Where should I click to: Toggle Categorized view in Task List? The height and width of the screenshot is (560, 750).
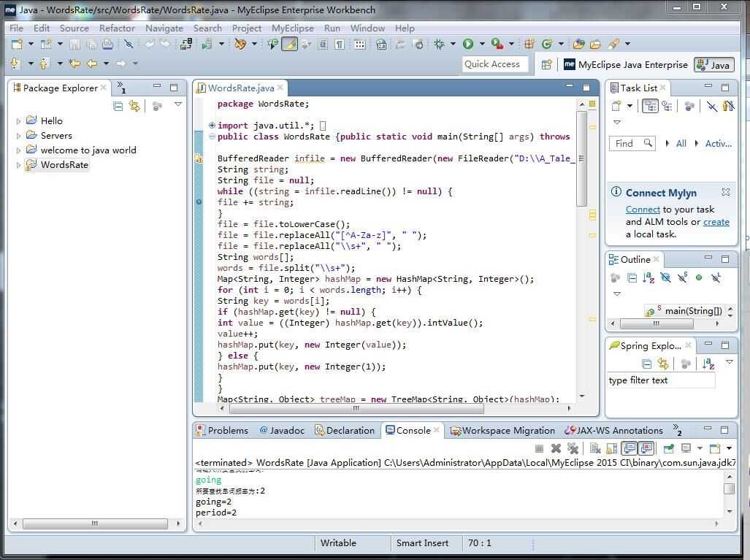(x=649, y=107)
